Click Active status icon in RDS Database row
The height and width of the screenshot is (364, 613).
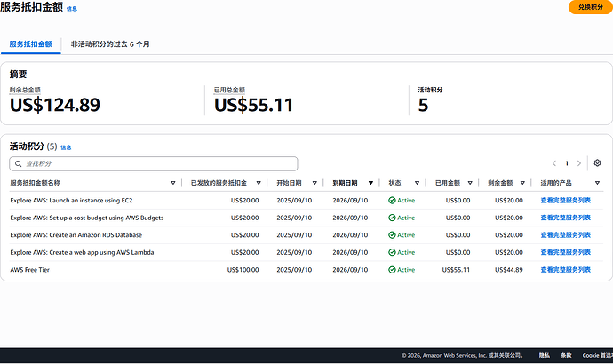tap(392, 235)
